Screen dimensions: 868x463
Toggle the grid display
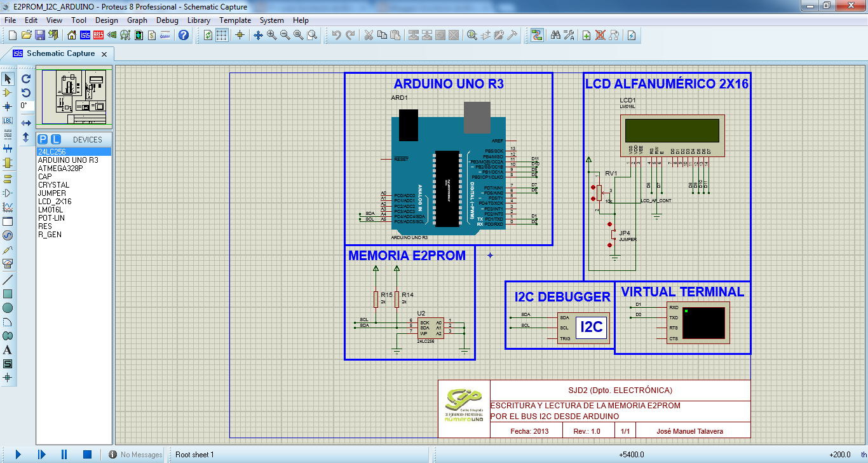coord(222,35)
